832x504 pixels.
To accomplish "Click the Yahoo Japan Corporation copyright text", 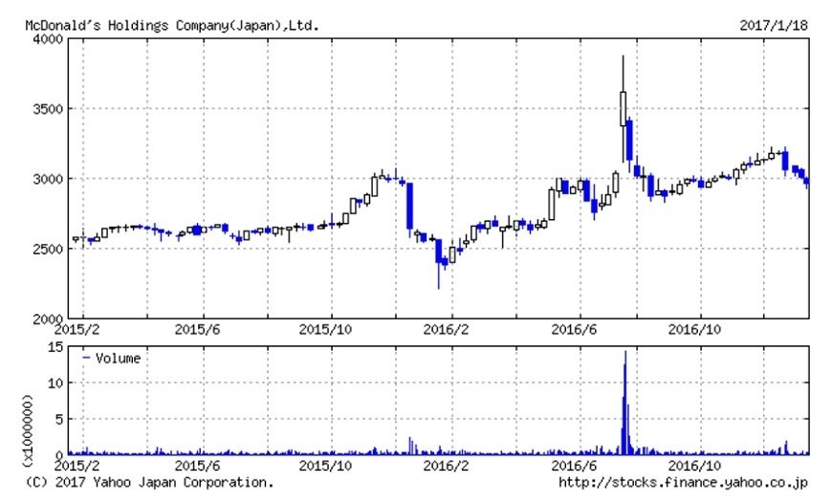I will [148, 483].
